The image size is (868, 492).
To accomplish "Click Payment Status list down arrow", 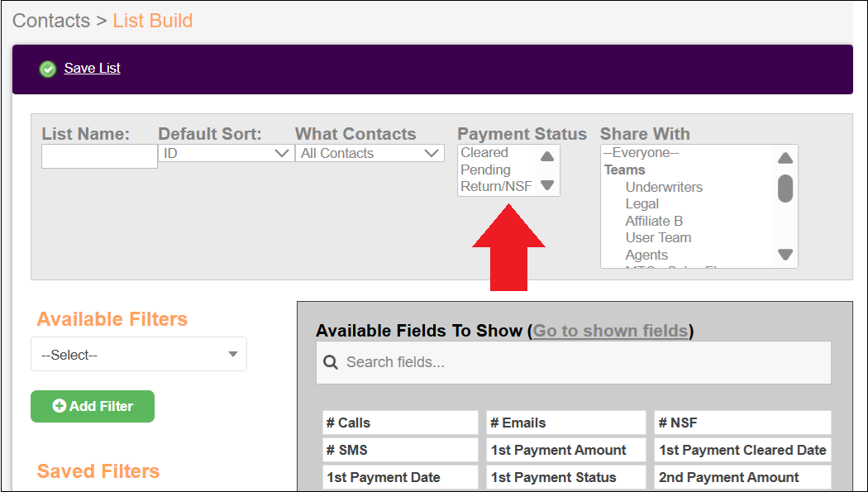I will (547, 185).
